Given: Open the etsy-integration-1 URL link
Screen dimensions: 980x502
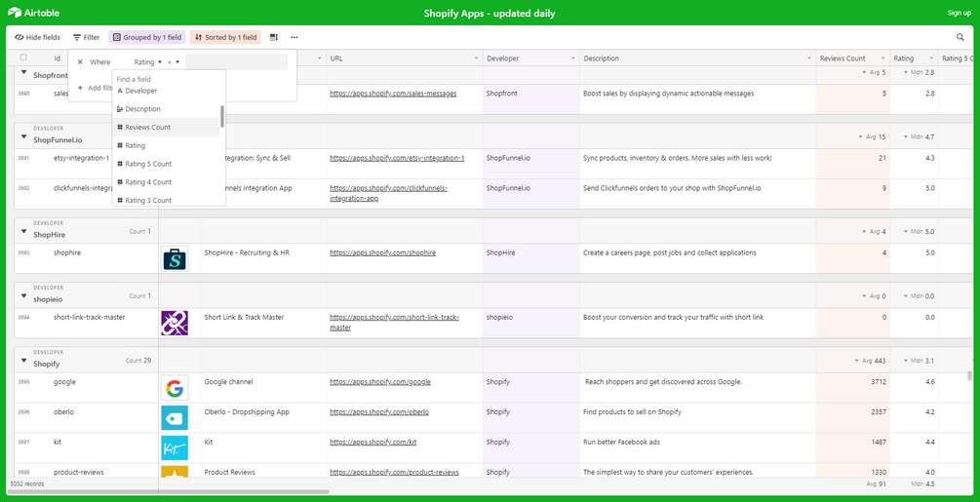Looking at the screenshot, I should [397, 158].
